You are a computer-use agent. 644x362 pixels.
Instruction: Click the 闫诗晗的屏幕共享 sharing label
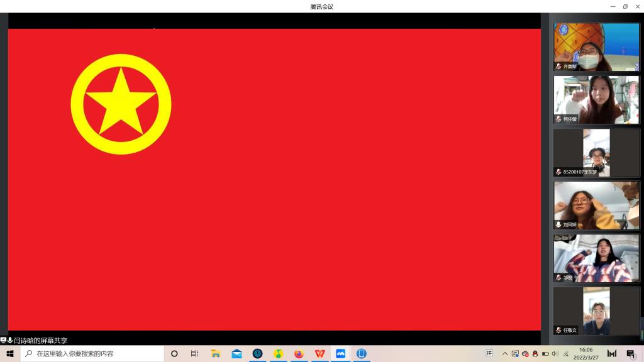[40, 340]
